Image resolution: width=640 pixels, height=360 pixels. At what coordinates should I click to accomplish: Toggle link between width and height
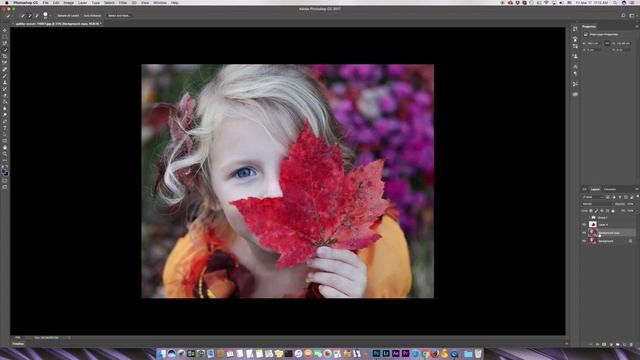[607, 43]
